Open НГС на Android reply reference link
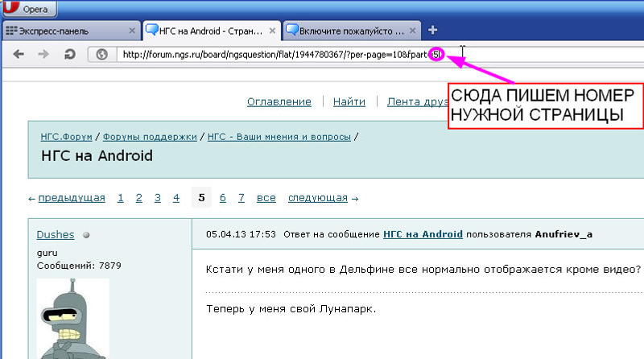 423,234
